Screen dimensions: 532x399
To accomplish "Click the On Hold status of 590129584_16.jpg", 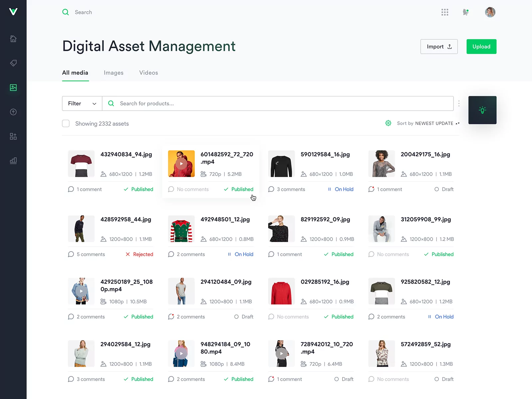I will 341,189.
